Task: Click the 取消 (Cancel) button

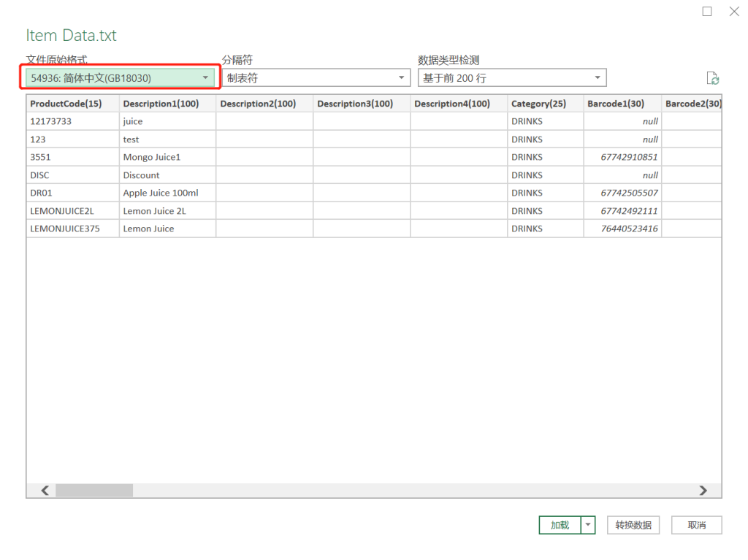Action: tap(696, 525)
